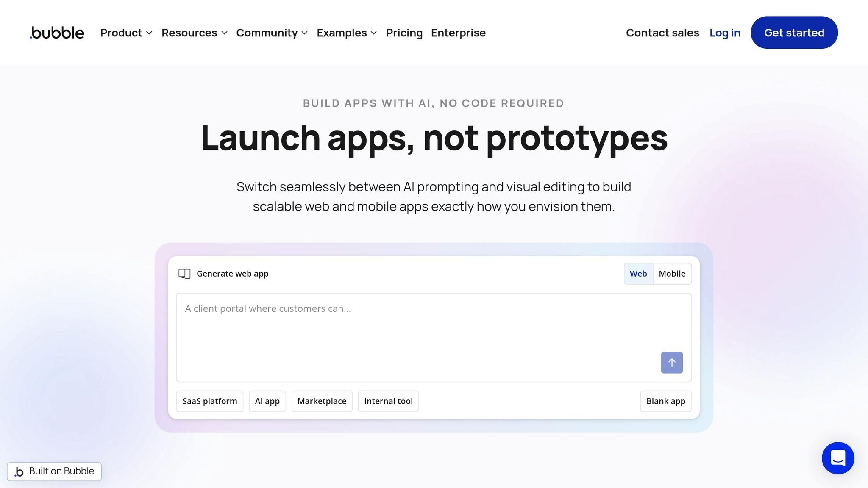Select the Marketplace suggestion chip
Image resolution: width=868 pixels, height=488 pixels.
tap(322, 401)
